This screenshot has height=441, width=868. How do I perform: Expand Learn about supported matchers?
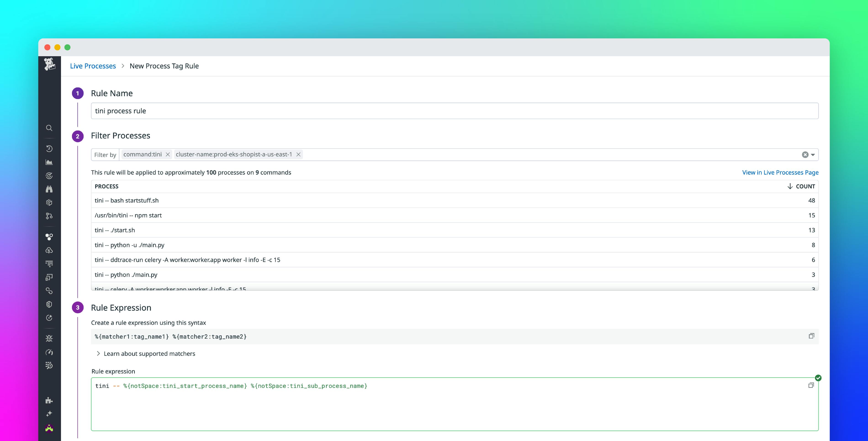[149, 353]
